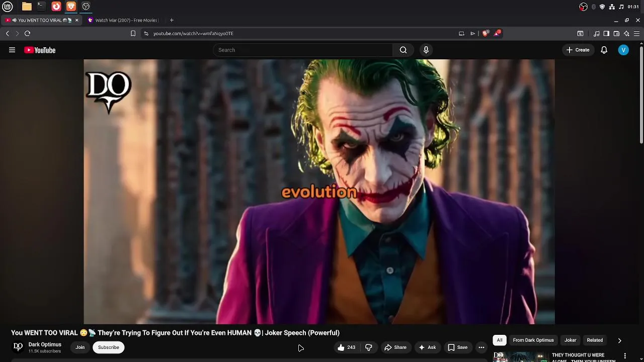Switch to the Brave browser panel icon
644x362 pixels.
pyautogui.click(x=71, y=7)
